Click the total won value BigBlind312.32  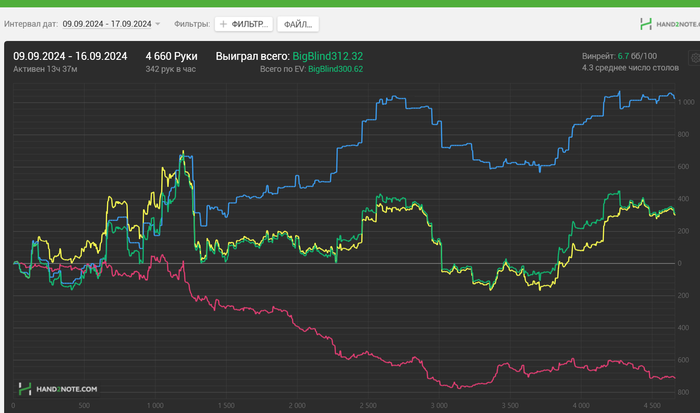(x=328, y=56)
